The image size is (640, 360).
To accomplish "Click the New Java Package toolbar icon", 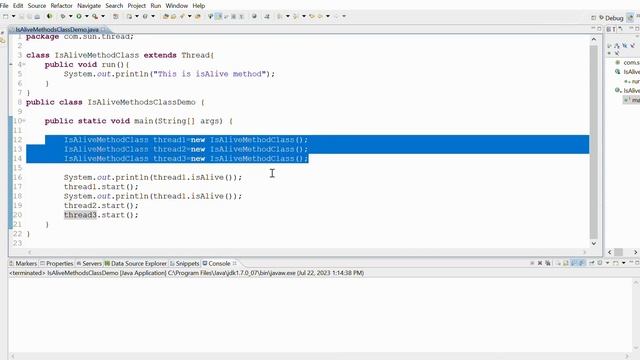I will pyautogui.click(x=116, y=16).
